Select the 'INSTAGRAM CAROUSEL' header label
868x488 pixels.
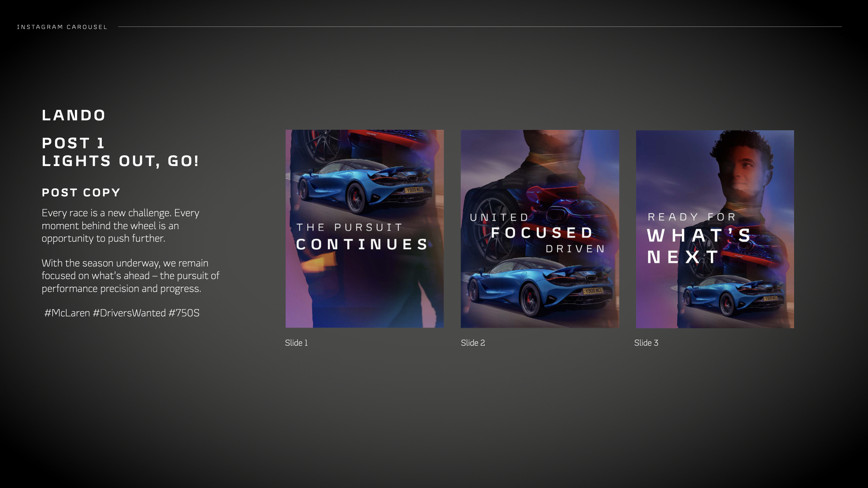click(x=62, y=27)
